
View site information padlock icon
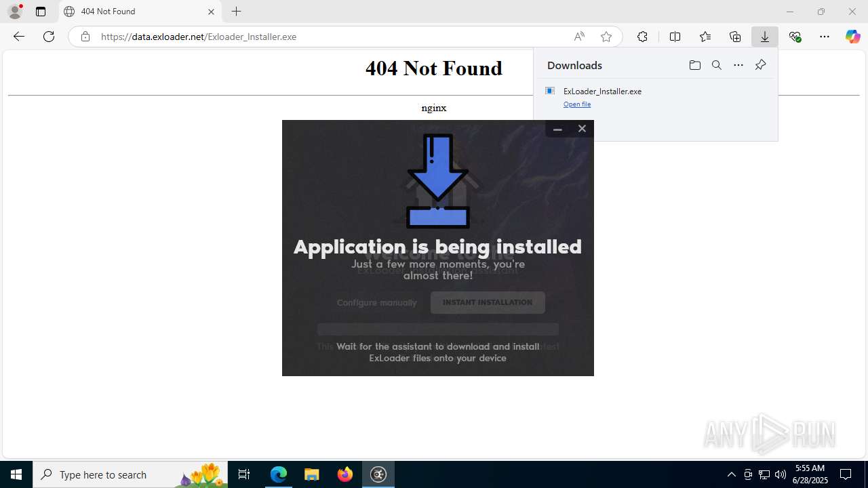pyautogui.click(x=85, y=37)
